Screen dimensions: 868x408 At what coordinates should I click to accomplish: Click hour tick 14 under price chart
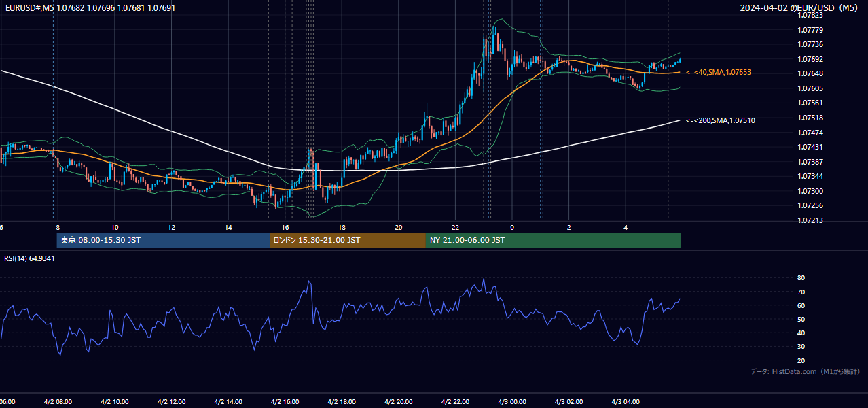tap(228, 227)
